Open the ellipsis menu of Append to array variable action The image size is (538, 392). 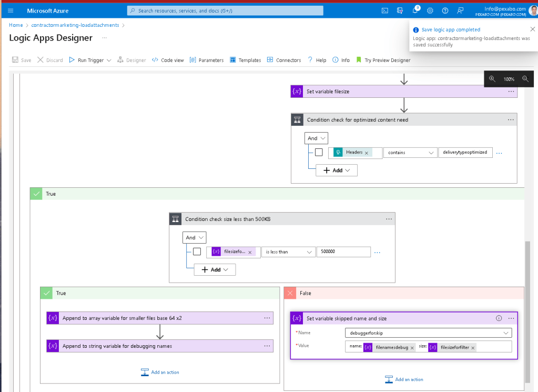[267, 318]
